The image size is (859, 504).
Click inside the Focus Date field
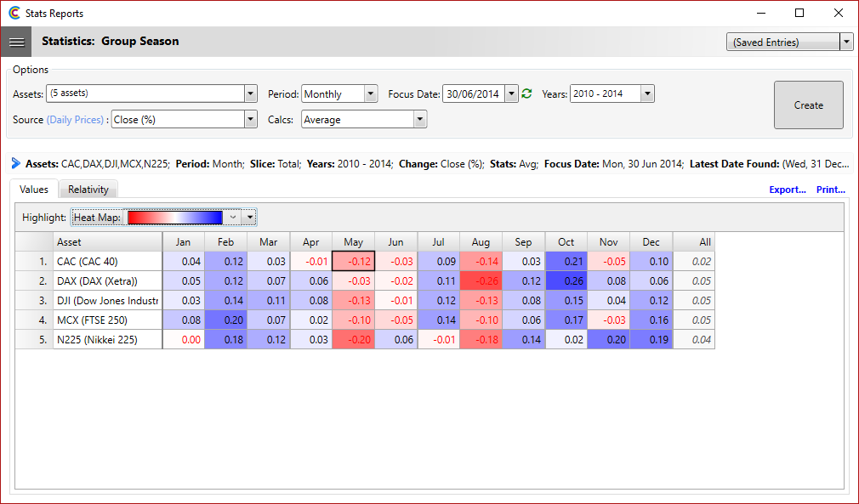click(473, 94)
